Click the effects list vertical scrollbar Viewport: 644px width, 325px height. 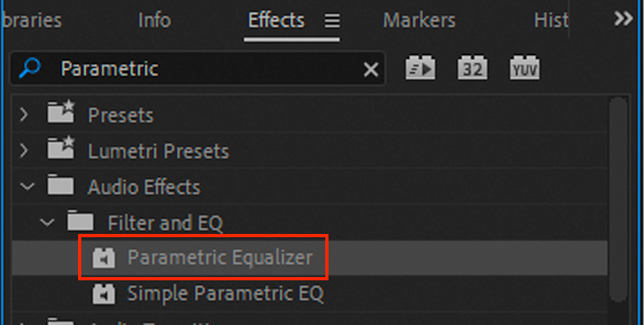[618, 200]
